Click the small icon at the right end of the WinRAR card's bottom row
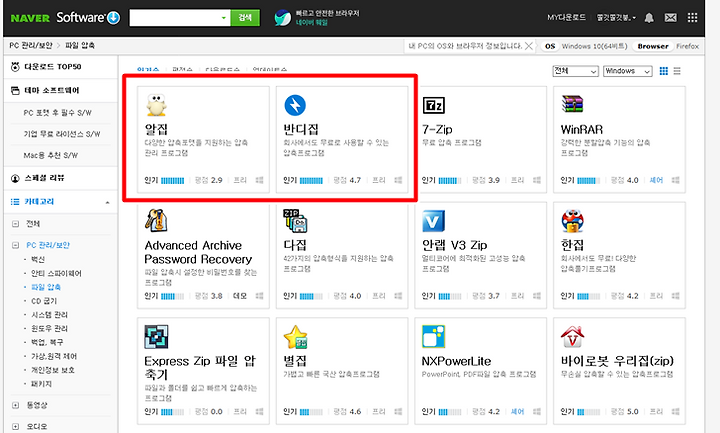 [x=675, y=180]
